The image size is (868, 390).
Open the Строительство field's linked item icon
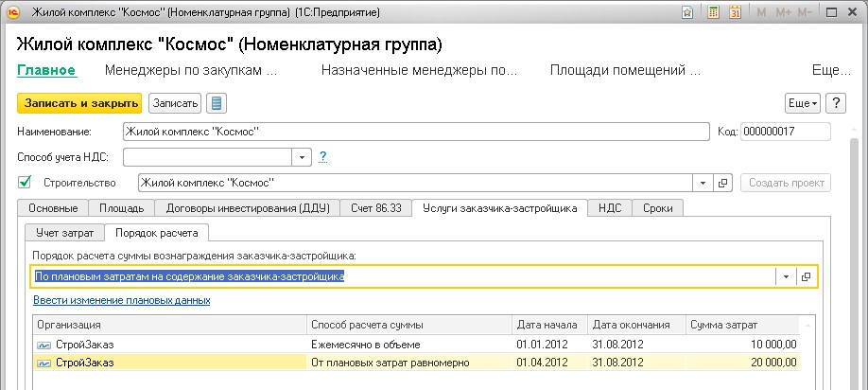point(723,183)
